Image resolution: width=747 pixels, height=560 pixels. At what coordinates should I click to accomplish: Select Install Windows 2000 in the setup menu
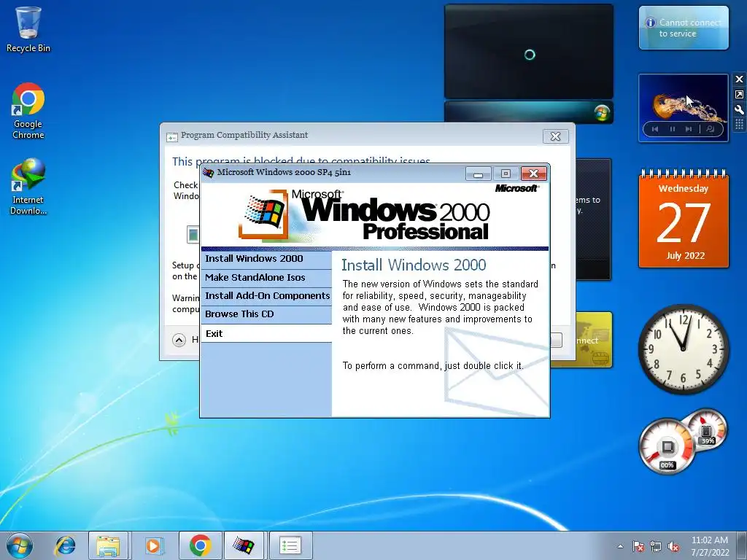click(x=266, y=259)
